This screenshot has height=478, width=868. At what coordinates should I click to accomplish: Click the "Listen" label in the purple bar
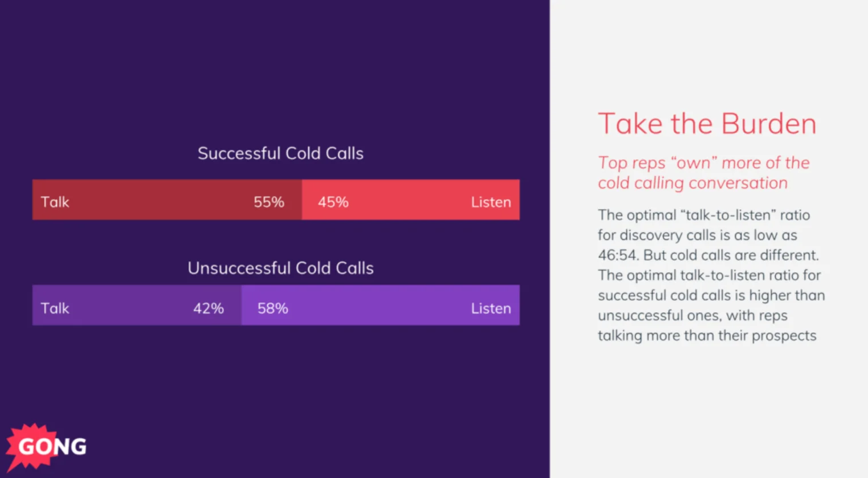491,308
